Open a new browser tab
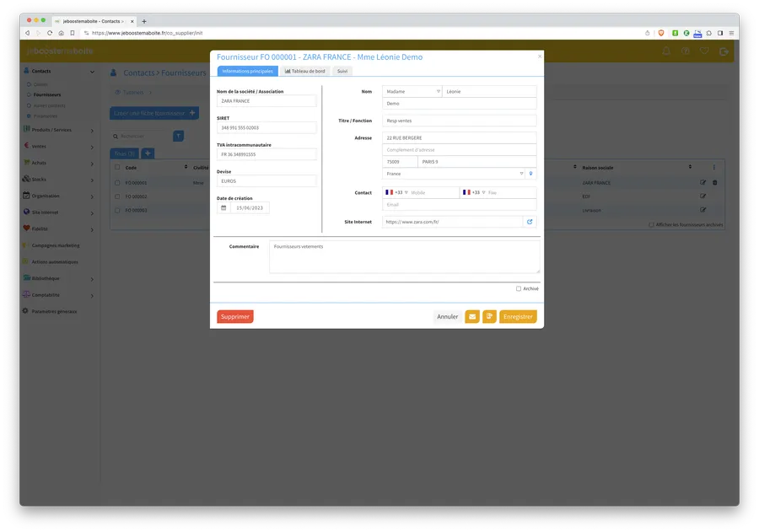This screenshot has height=532, width=759. [x=143, y=21]
